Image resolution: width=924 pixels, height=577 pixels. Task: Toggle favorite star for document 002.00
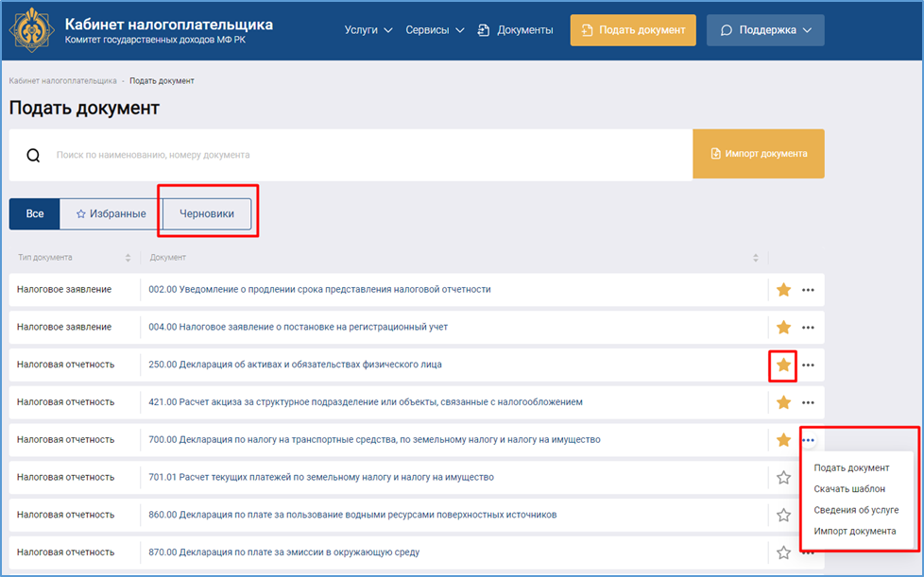pos(782,290)
